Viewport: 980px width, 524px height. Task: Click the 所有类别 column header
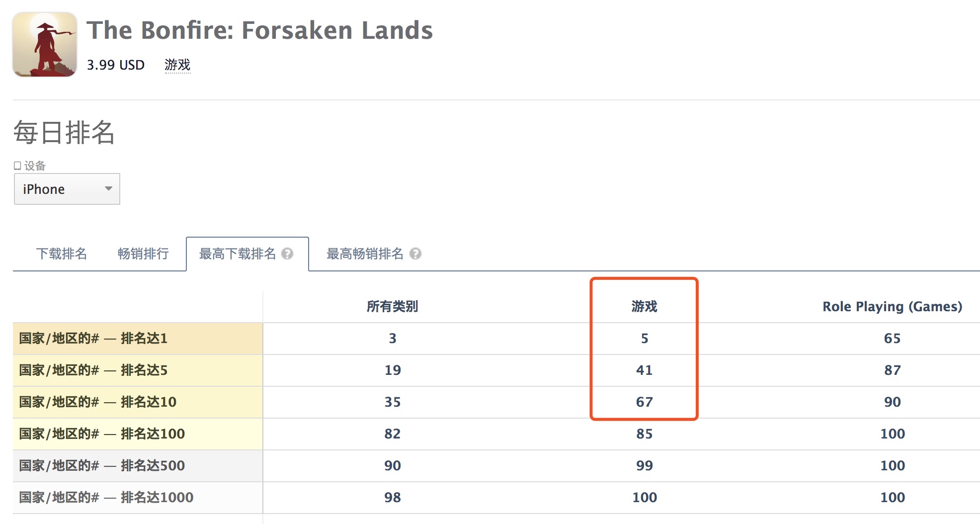point(393,306)
